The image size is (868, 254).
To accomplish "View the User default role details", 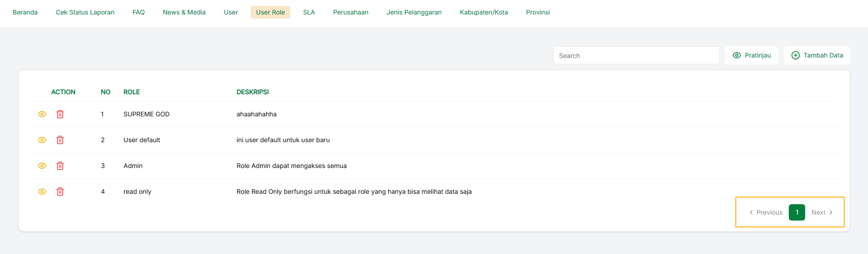I will coord(42,140).
